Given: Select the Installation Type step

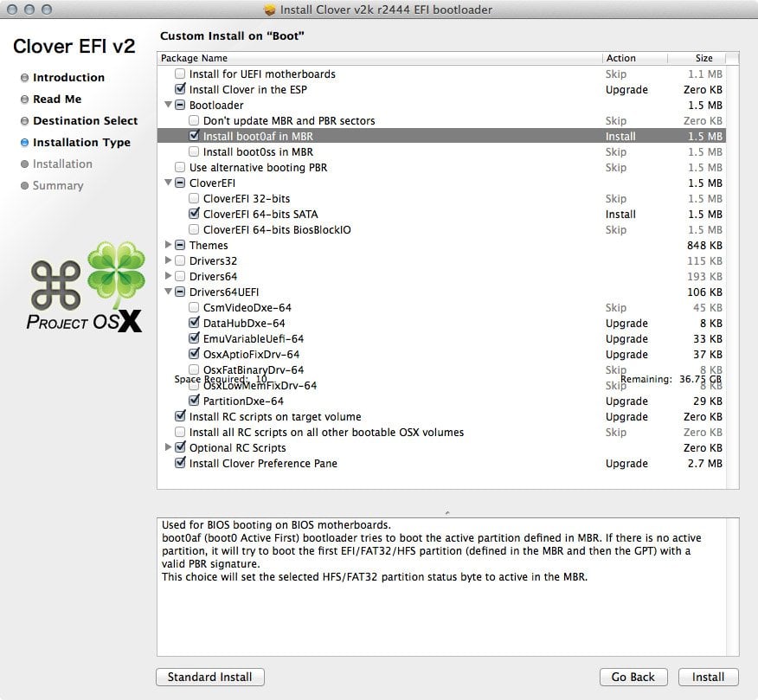Looking at the screenshot, I should pos(81,143).
